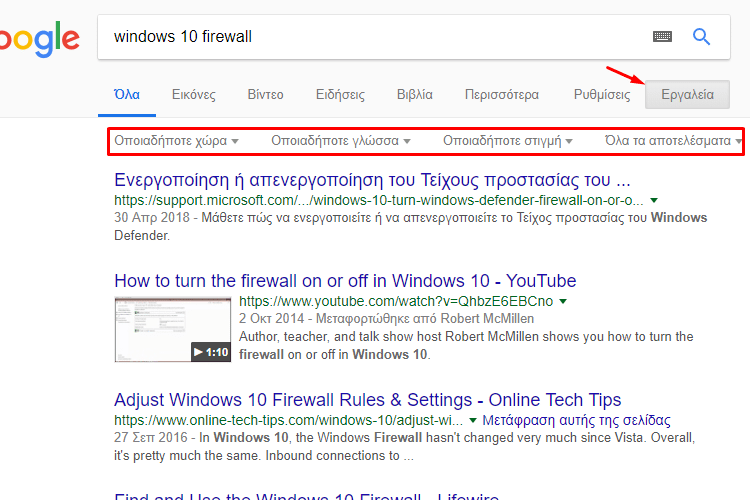Open the Βιβλία tab
Screen dimensions: 750x500
coord(415,94)
